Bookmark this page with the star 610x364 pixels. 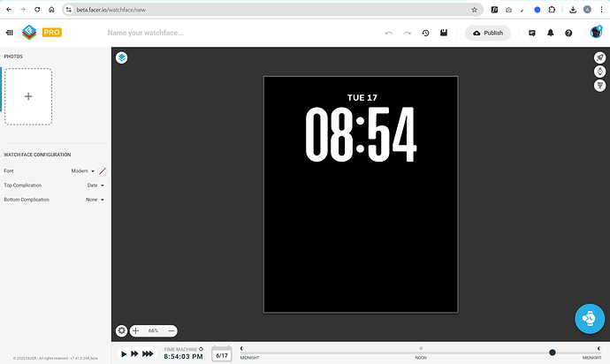click(474, 10)
